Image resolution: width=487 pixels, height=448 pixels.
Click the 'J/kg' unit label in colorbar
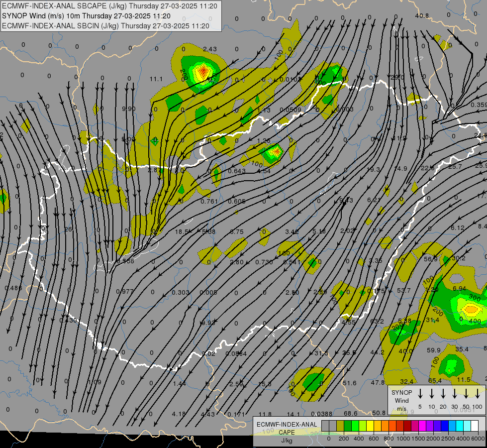pyautogui.click(x=287, y=441)
